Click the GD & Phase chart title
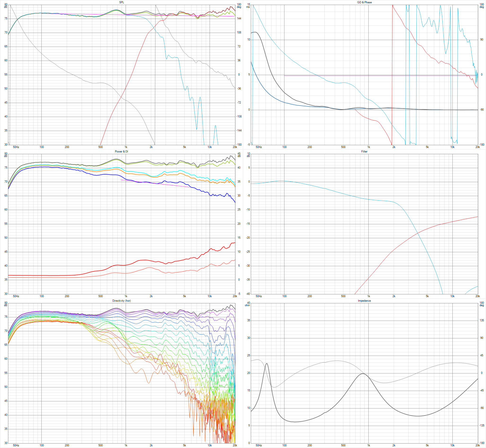 364,2
